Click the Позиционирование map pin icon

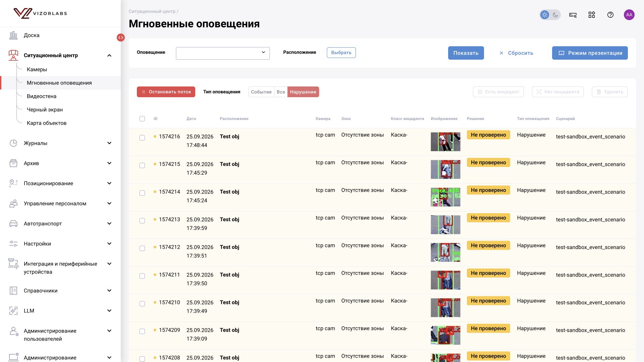pyautogui.click(x=13, y=183)
